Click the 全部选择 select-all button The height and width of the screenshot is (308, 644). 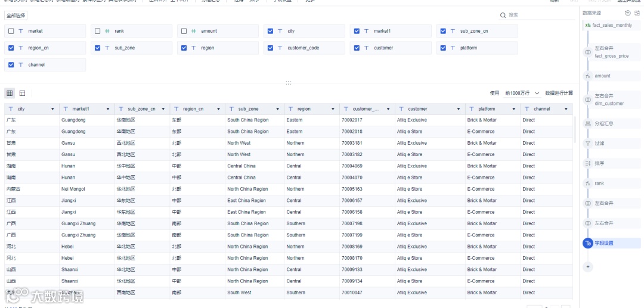coord(16,15)
